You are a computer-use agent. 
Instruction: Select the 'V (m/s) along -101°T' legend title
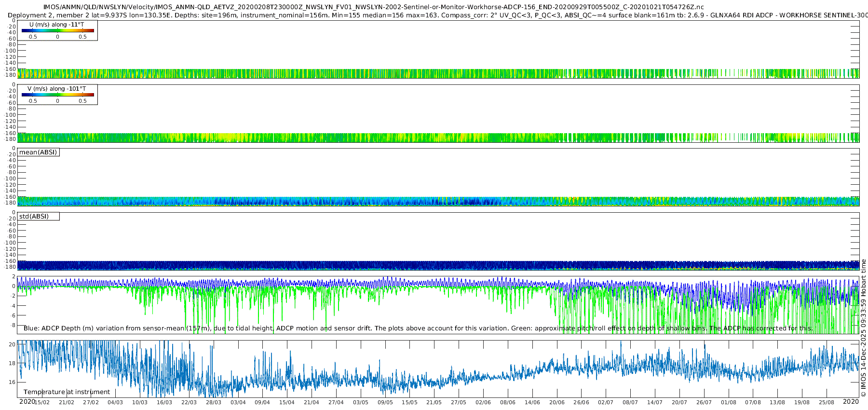(x=56, y=89)
